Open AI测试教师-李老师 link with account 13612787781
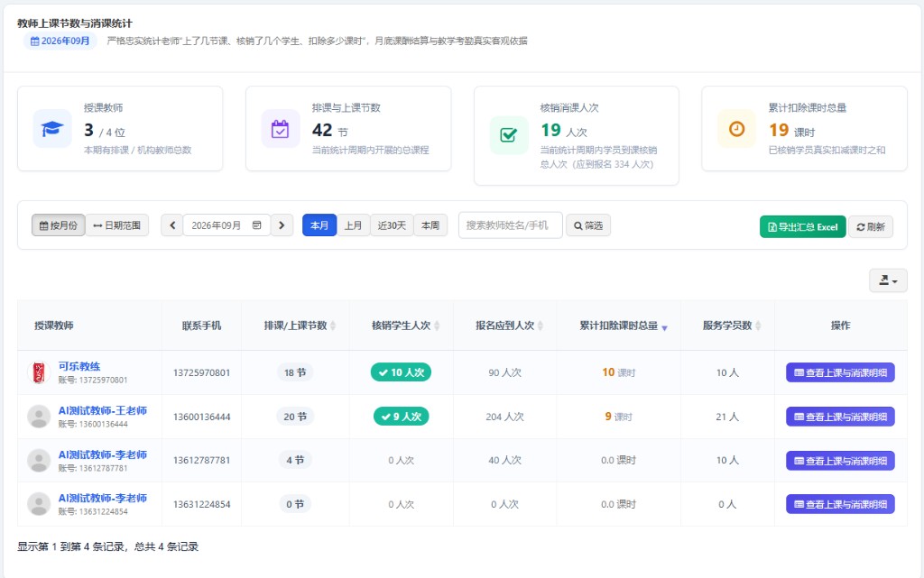Image resolution: width=924 pixels, height=578 pixels. coord(103,454)
